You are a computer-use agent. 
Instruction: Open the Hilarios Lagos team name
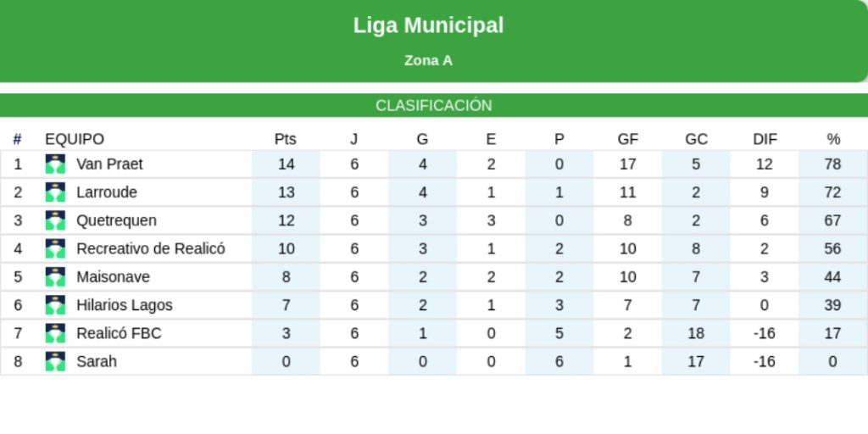pos(125,305)
